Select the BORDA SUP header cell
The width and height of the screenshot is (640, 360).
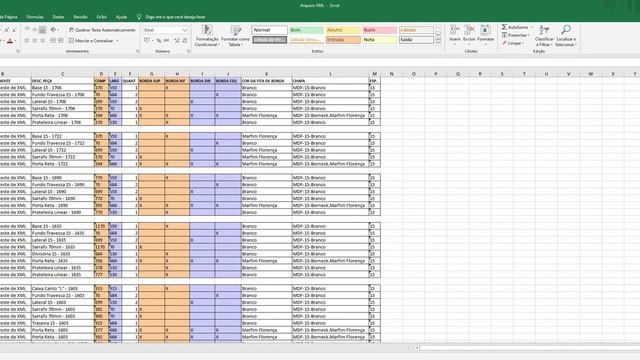click(x=151, y=81)
